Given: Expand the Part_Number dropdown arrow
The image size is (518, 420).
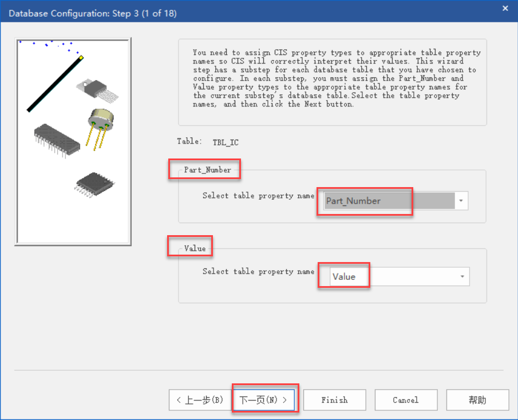Looking at the screenshot, I should [461, 201].
